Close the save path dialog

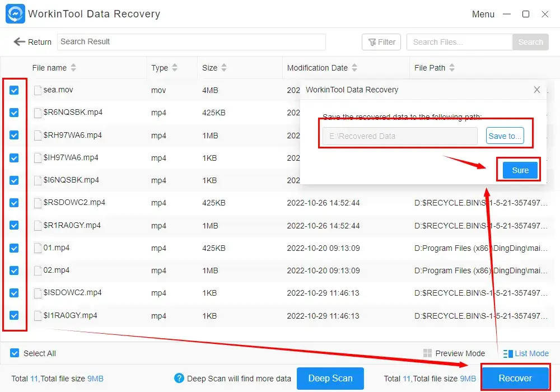537,90
